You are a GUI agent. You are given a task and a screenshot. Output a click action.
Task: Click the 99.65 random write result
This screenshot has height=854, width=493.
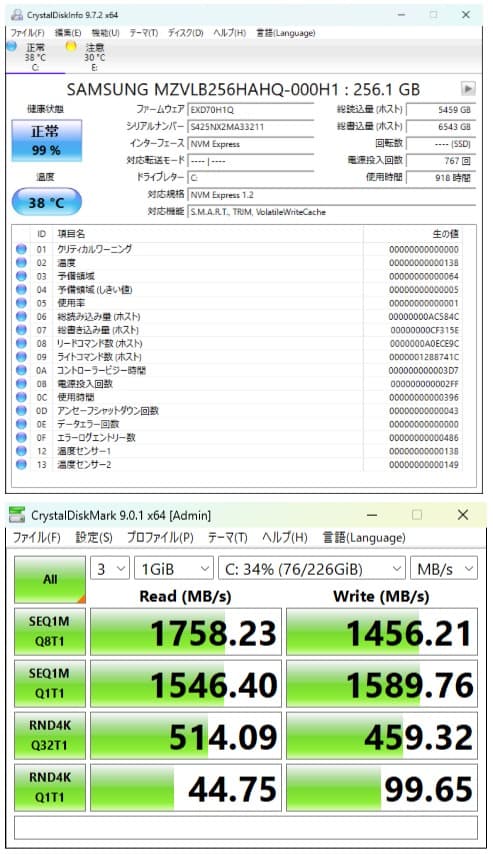coord(382,787)
